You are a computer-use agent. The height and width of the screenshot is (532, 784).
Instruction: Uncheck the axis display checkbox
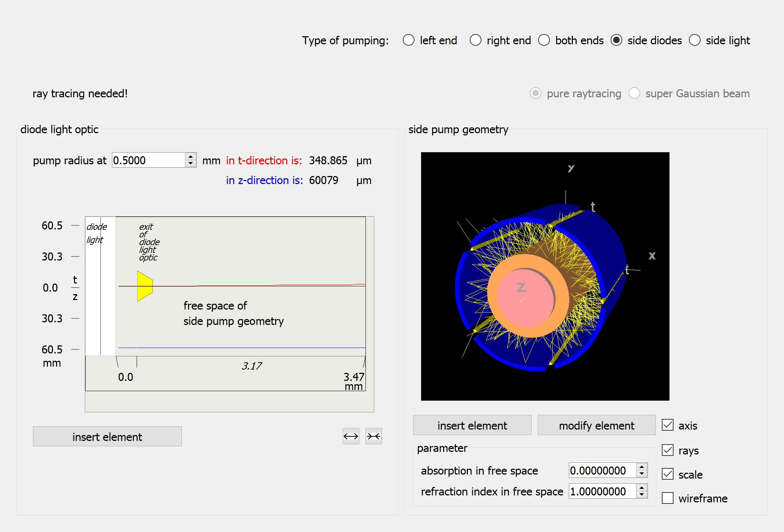click(668, 425)
